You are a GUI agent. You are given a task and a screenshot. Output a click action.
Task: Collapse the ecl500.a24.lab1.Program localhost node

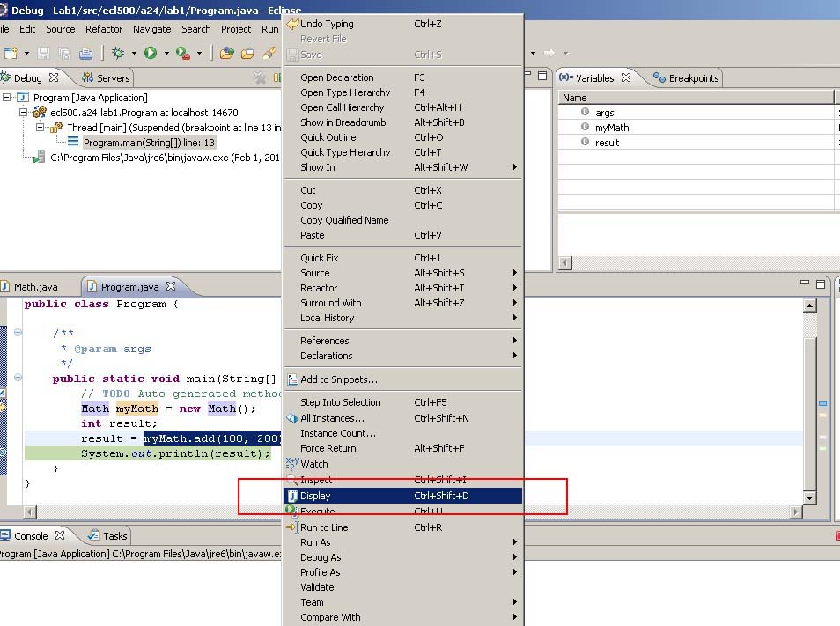[23, 113]
